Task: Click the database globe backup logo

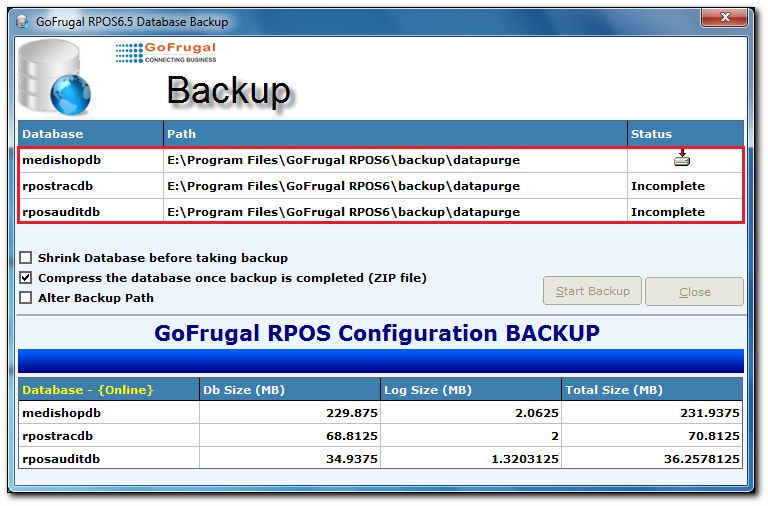Action: (x=54, y=77)
